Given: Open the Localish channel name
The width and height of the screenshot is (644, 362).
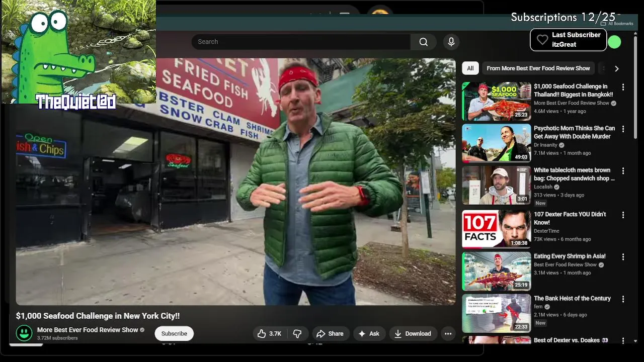Looking at the screenshot, I should [x=543, y=187].
